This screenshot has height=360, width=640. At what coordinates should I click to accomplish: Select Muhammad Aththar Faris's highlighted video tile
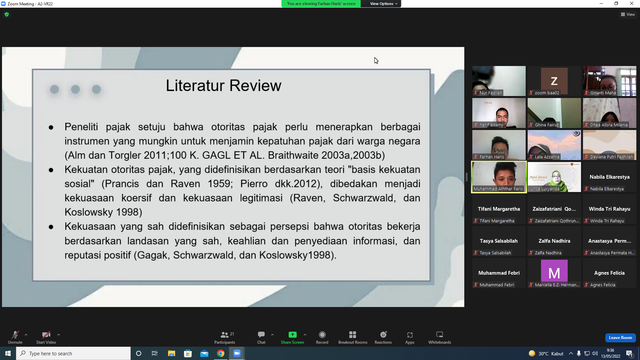pos(499,177)
